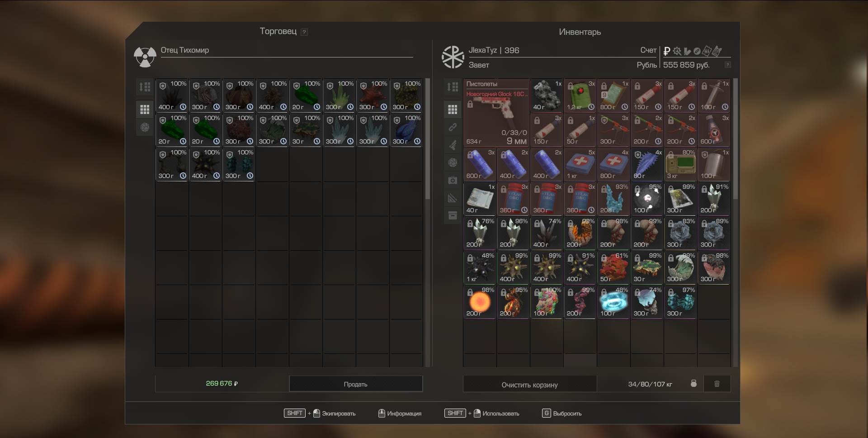Image resolution: width=868 pixels, height=438 pixels.
Task: Select the yellow-black porous artifact in trader grid
Action: pos(406,95)
